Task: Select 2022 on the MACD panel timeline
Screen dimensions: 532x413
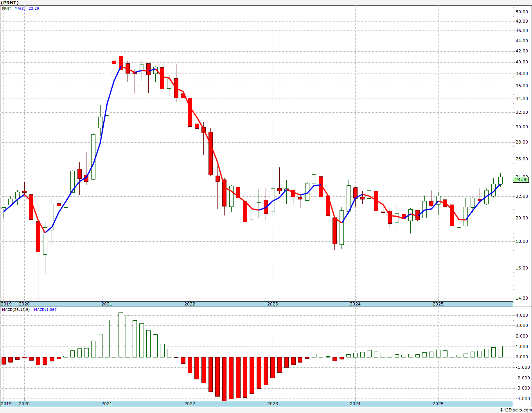Action: (x=190, y=404)
